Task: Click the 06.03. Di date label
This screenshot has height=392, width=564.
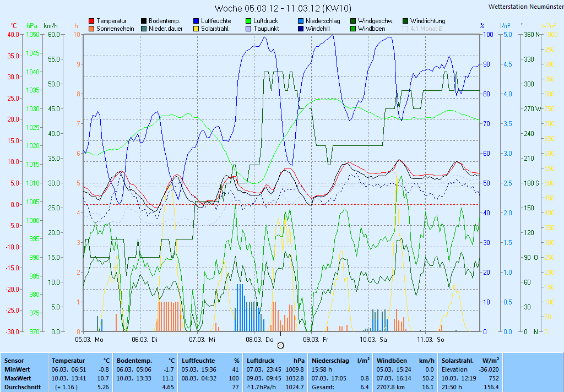Action: (x=145, y=339)
